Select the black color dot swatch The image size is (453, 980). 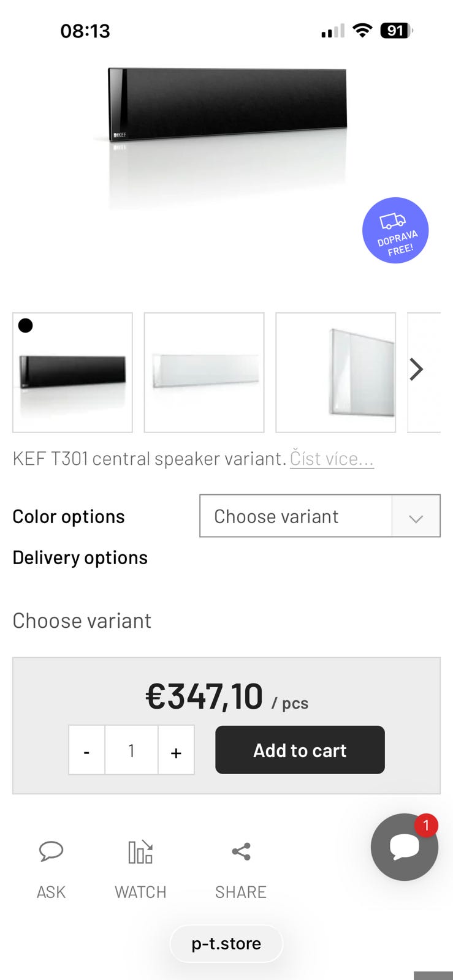[x=25, y=326]
